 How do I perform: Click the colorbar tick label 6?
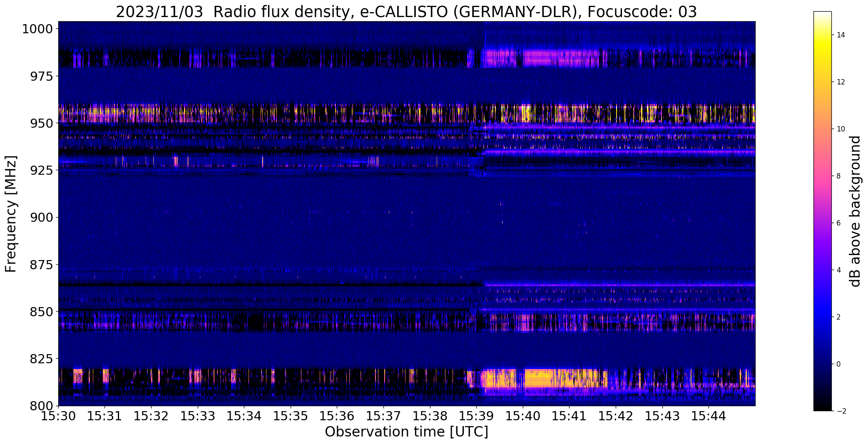tap(839, 223)
